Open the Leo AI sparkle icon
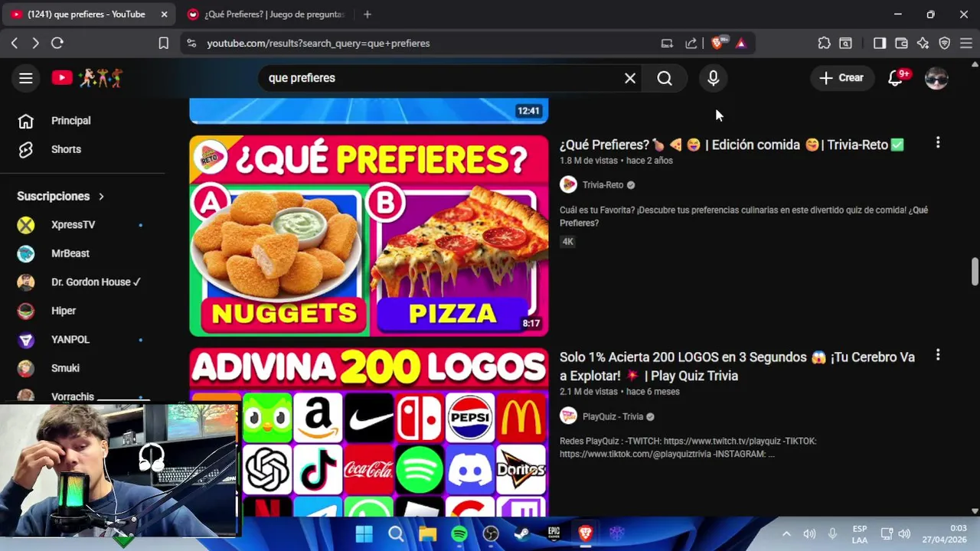Screen dimensions: 980x551 coord(923,44)
